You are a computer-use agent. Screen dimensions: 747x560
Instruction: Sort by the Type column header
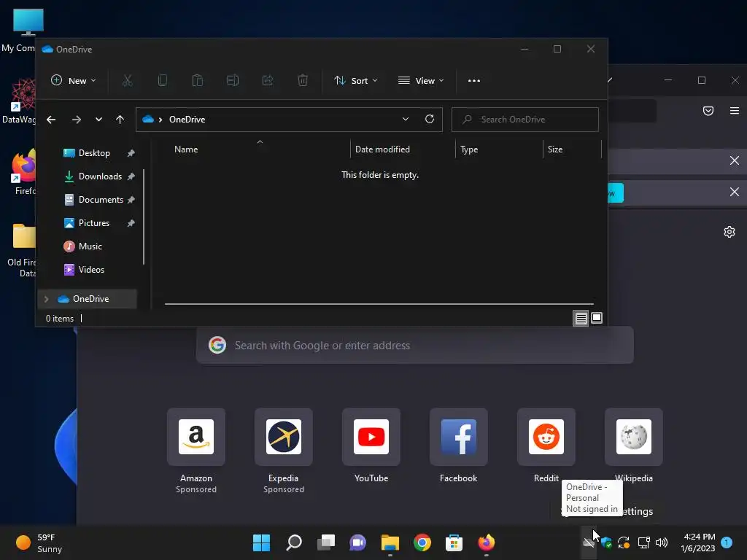pyautogui.click(x=469, y=149)
